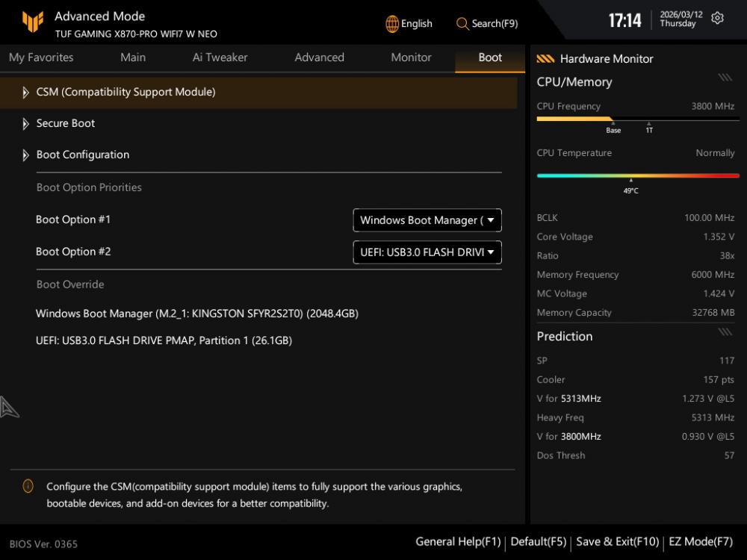Expand CSM (Compatibility Support Module)
This screenshot has height=560, width=747.
[x=125, y=93]
